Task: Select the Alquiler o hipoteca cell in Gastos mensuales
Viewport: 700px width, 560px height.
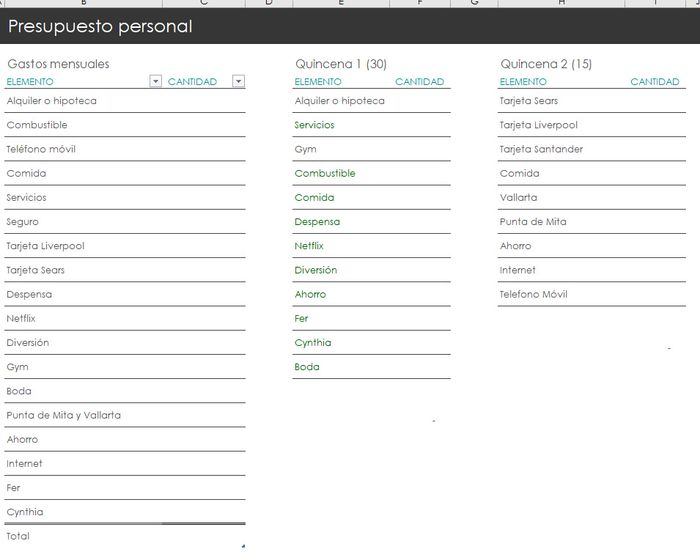Action: [x=52, y=101]
